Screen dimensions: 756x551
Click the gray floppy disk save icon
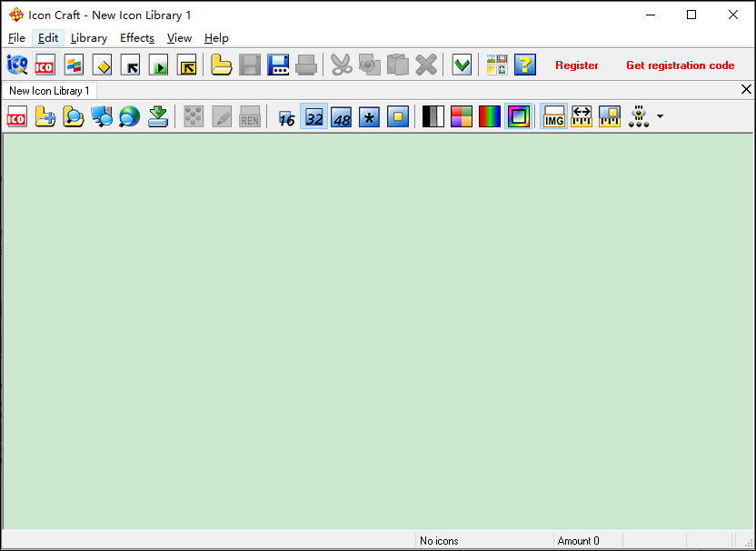tap(250, 65)
